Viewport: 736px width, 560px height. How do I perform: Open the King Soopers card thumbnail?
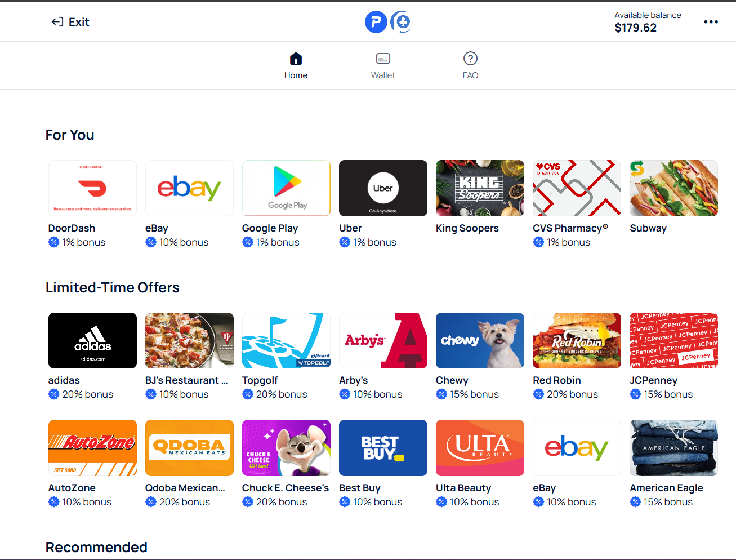click(480, 188)
